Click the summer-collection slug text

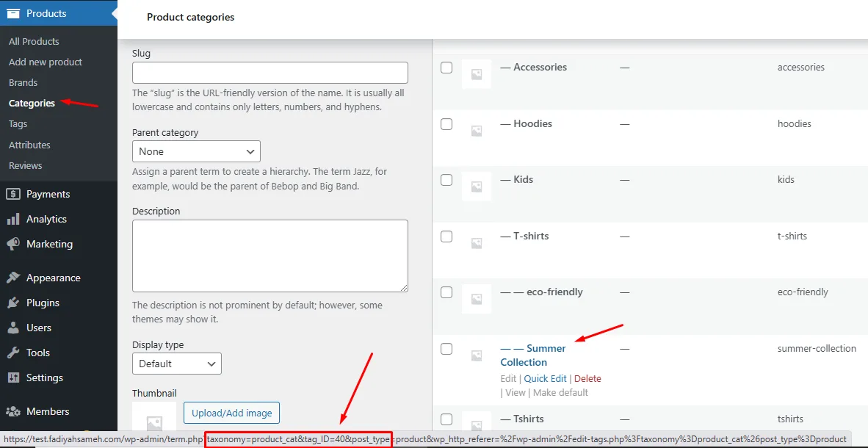pyautogui.click(x=817, y=349)
